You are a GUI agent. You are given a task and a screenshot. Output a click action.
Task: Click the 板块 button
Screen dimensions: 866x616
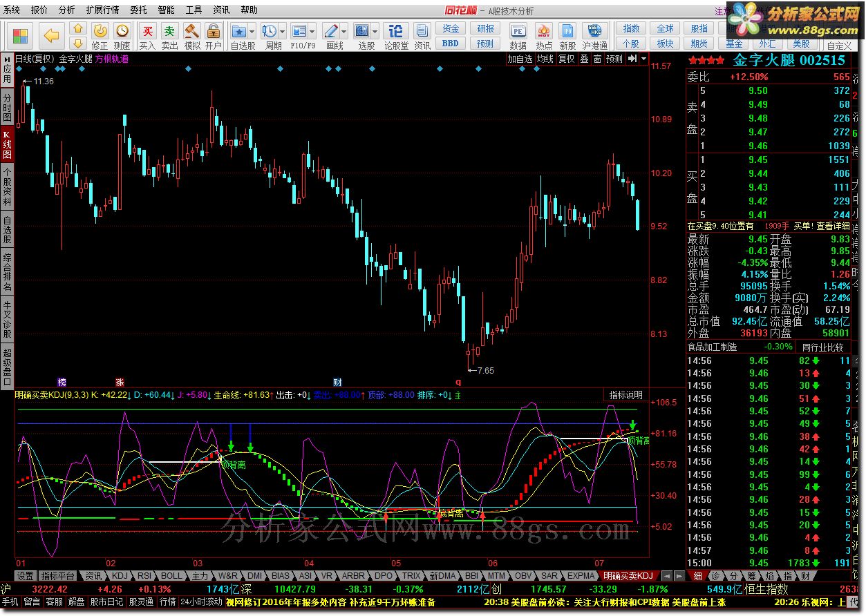point(665,43)
